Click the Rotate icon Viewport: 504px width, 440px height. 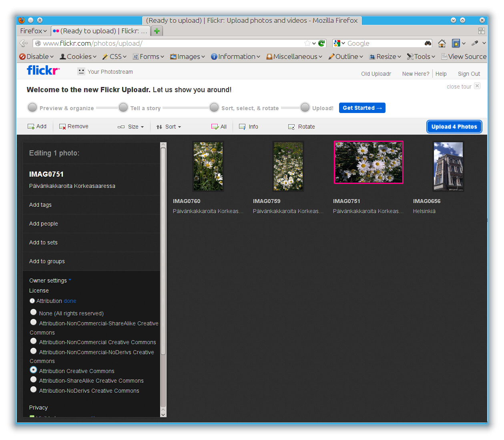291,127
